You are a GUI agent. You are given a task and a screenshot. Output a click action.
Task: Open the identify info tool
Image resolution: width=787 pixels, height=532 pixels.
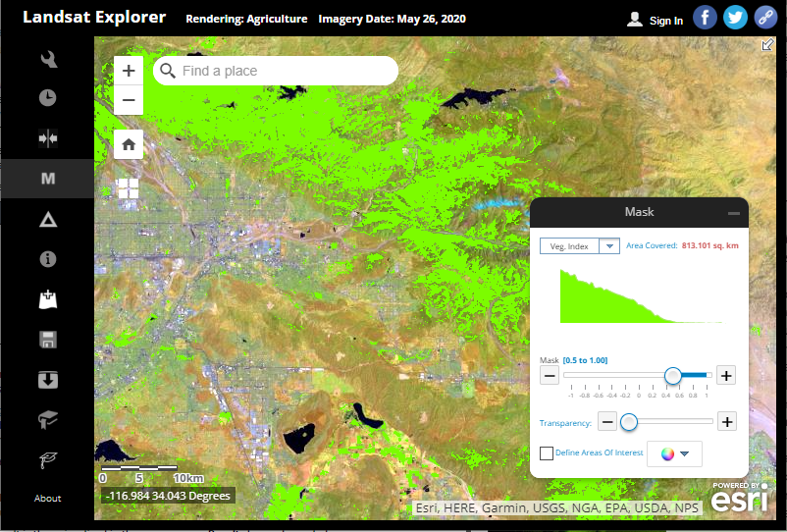48,259
